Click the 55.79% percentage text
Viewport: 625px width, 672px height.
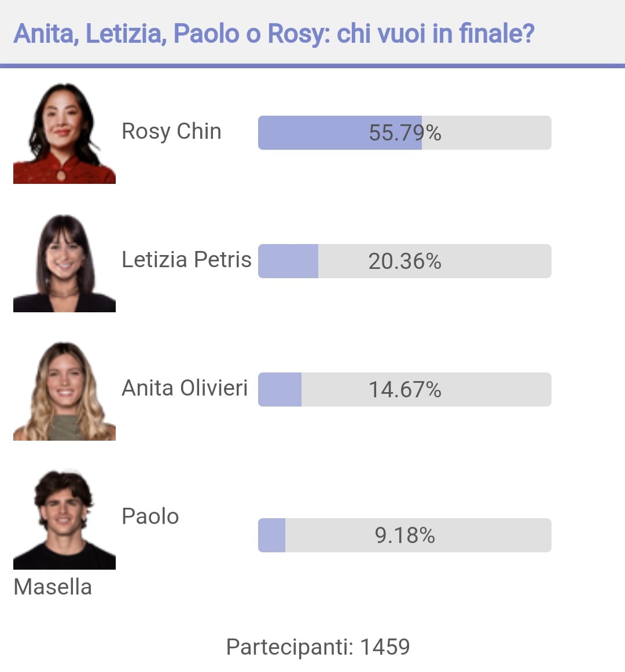405,133
